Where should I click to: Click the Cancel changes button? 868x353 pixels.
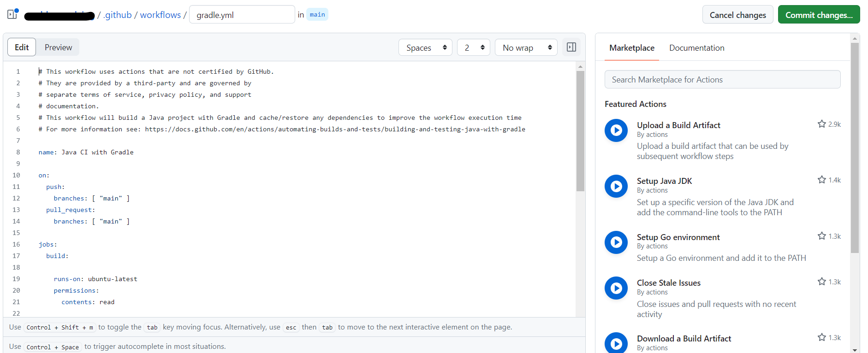pyautogui.click(x=738, y=15)
